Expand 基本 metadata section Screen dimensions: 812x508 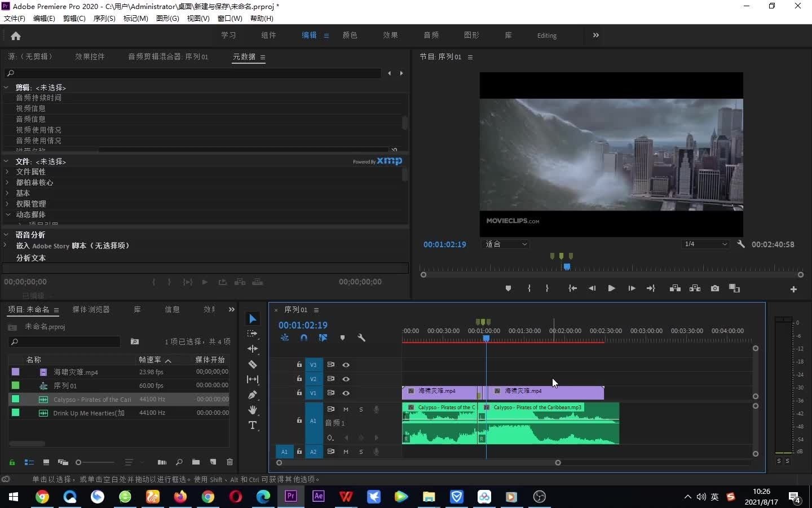[7, 193]
